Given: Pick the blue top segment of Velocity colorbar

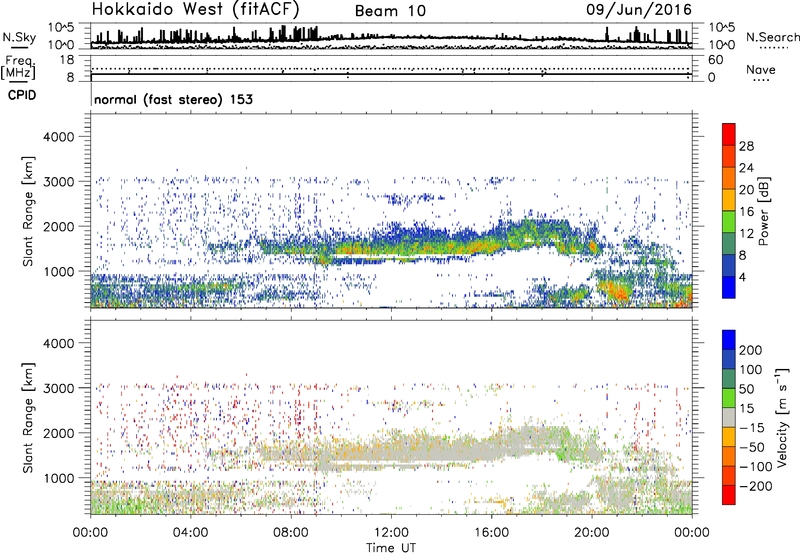Looking at the screenshot, I should 729,340.
